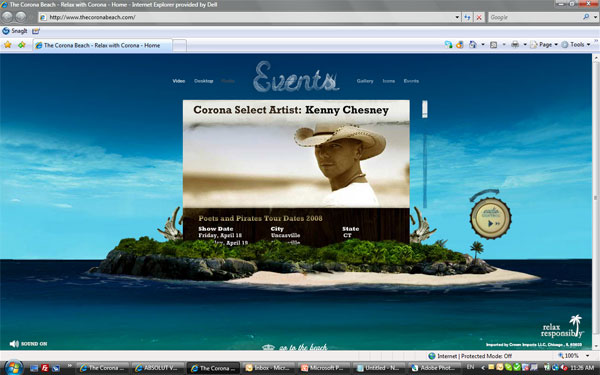
Task: Expand the command bar overflow chevron
Action: tap(596, 41)
